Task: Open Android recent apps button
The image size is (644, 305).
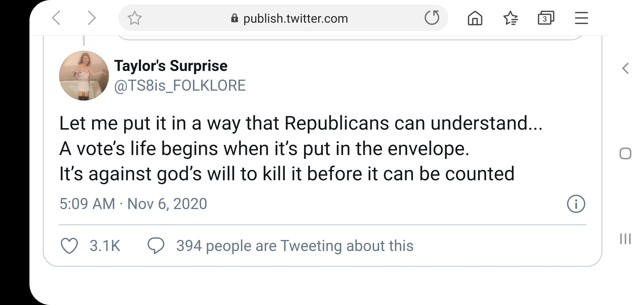Action: (625, 239)
